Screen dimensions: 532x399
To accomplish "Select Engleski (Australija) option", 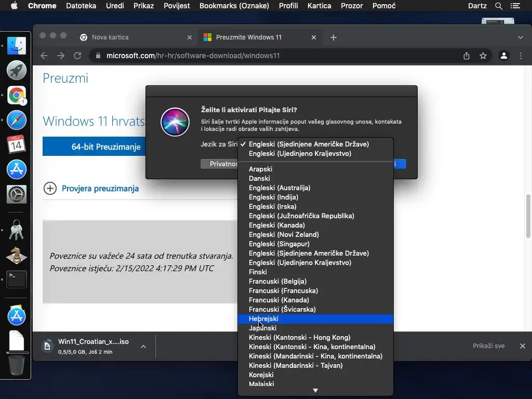I will click(x=315, y=188).
